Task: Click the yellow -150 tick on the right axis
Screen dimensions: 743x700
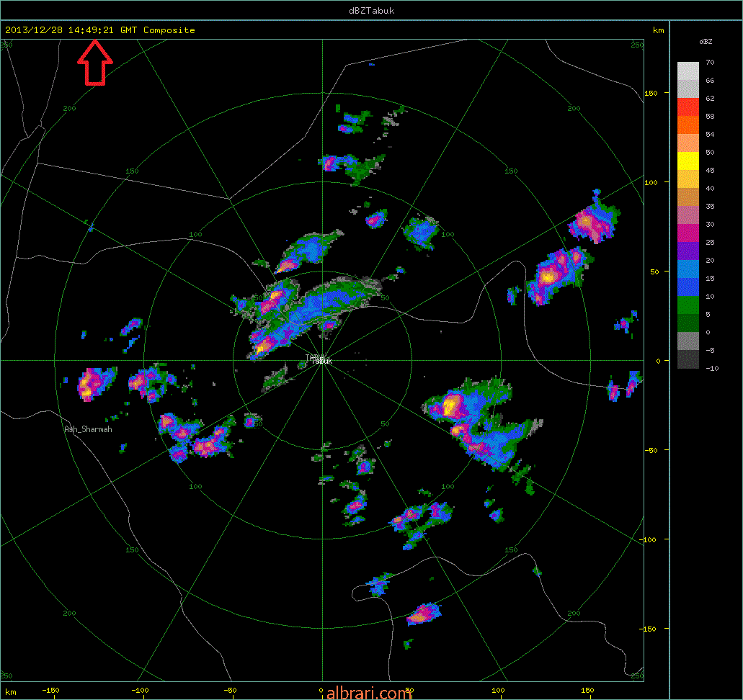Action: tap(649, 629)
